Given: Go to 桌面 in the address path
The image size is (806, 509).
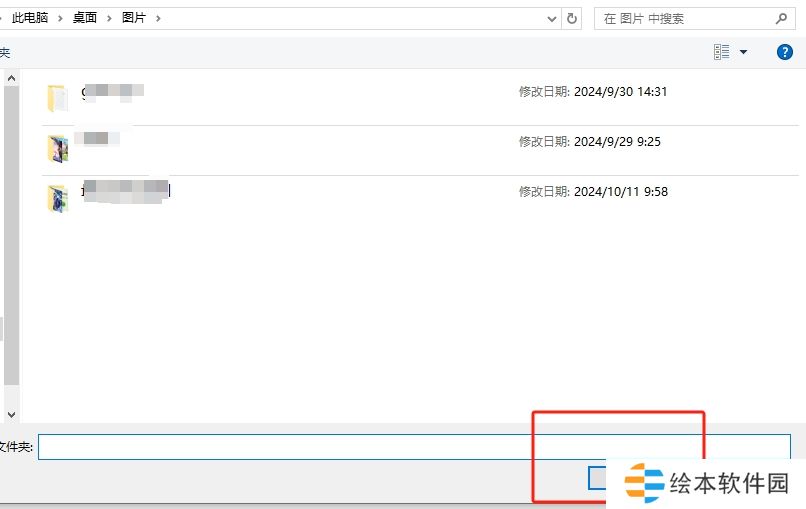Looking at the screenshot, I should click(x=85, y=18).
